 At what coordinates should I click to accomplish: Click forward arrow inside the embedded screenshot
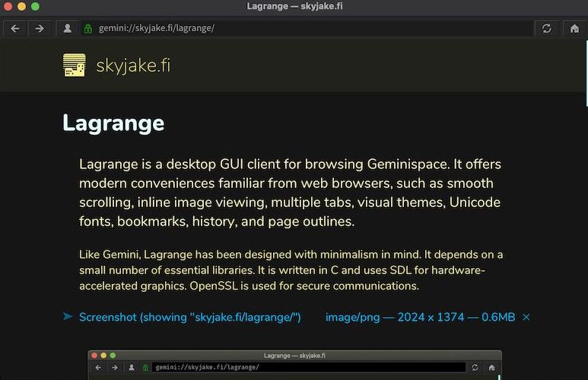(x=115, y=367)
